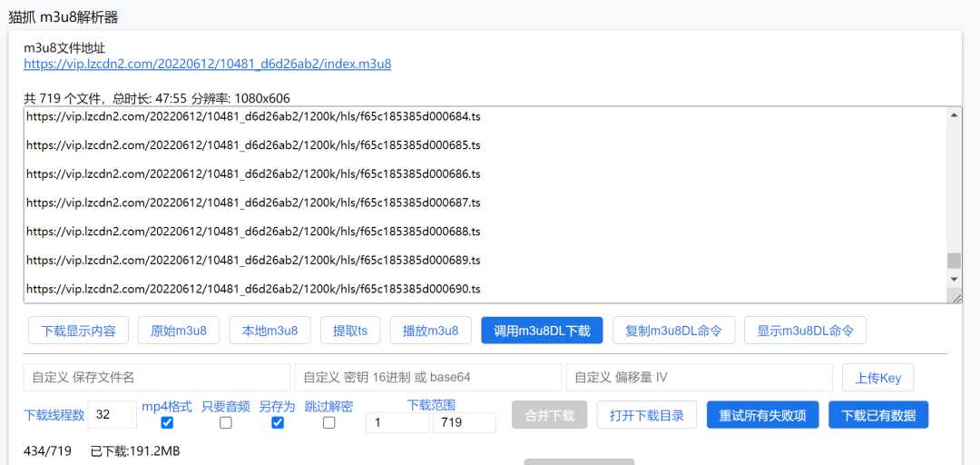
Task: Click the scroll-up arrow of the ts list
Action: point(954,114)
